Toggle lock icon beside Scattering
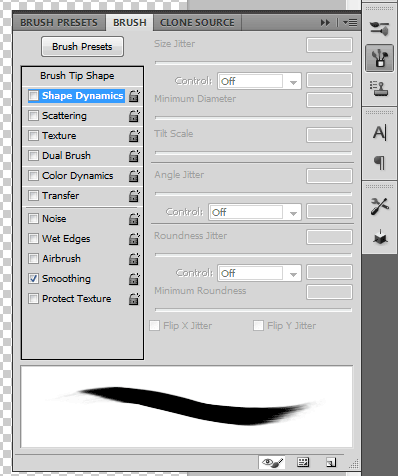Screen dimensions: 398x476 click(x=134, y=116)
